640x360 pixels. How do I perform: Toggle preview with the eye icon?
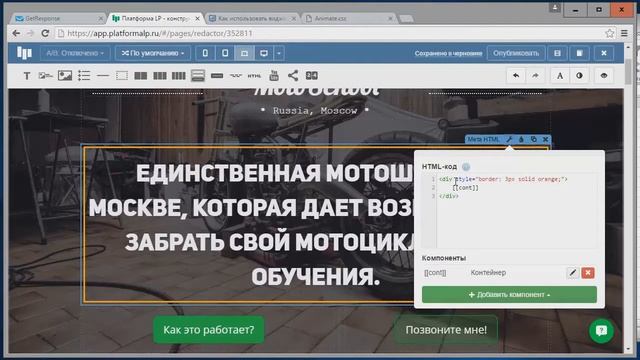pos(604,76)
